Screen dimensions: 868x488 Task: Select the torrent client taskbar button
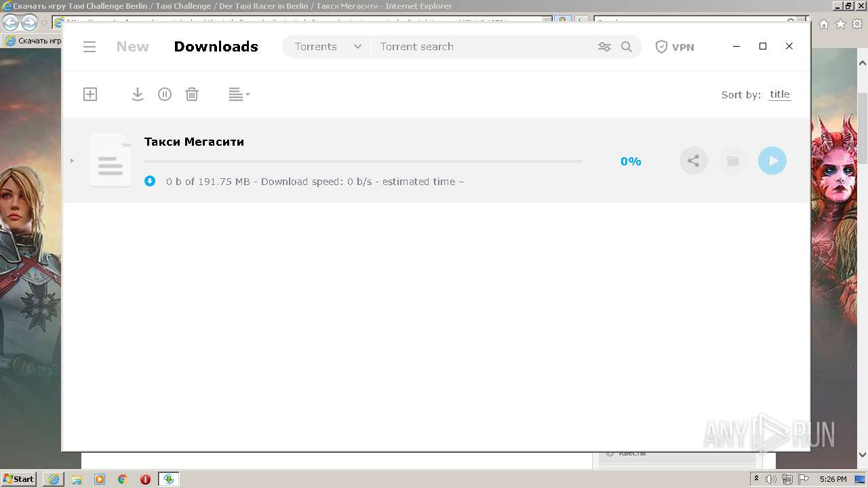coord(169,479)
